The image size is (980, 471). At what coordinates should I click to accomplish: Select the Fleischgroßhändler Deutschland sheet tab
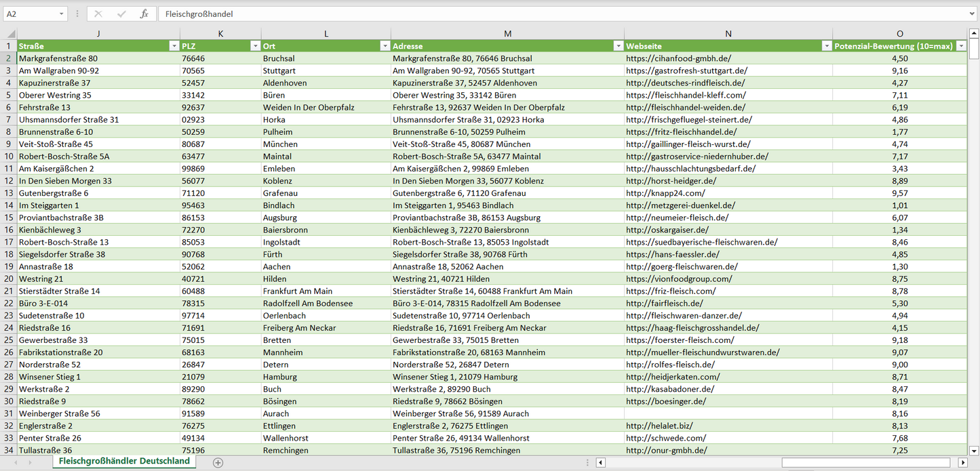point(124,461)
